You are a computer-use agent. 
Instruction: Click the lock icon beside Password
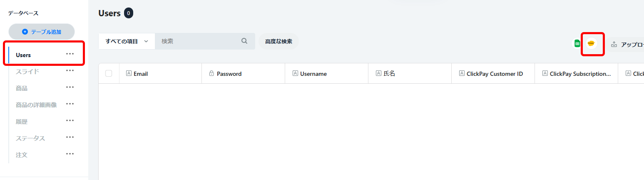point(211,73)
